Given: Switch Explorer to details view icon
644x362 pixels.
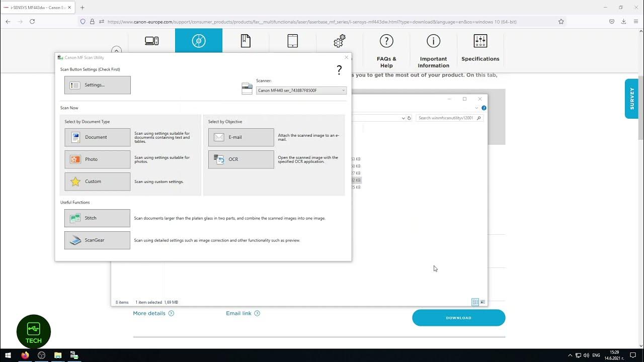Looking at the screenshot, I should 475,302.
